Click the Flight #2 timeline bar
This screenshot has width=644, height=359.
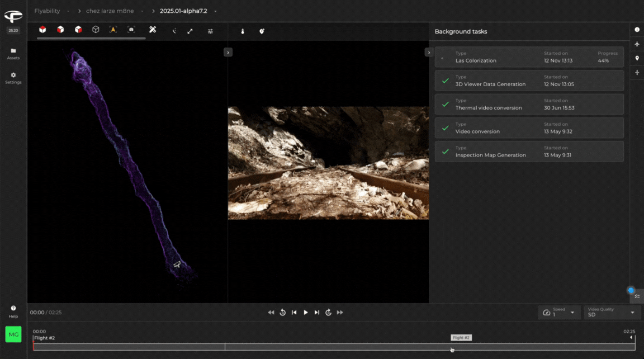(334, 347)
